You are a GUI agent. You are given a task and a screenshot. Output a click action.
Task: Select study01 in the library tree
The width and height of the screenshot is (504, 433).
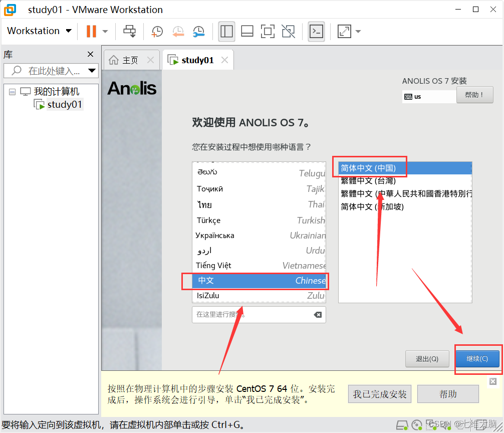coord(64,104)
